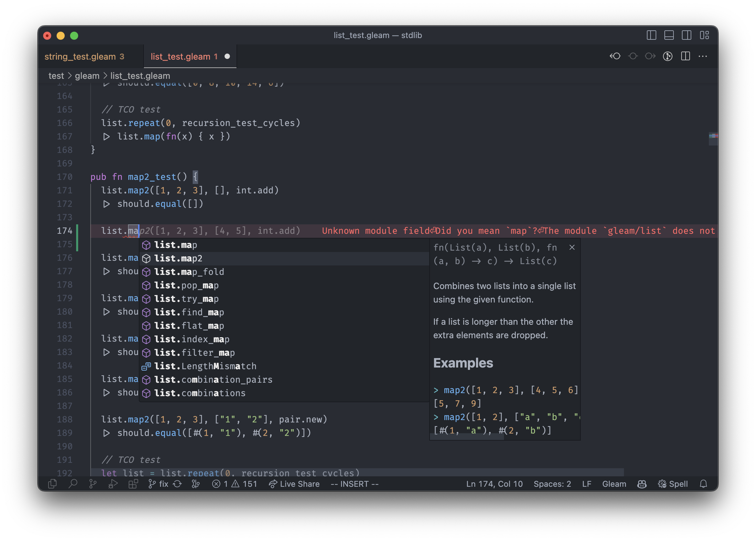Open errors and warnings problems count
756x541 pixels.
coord(234,484)
